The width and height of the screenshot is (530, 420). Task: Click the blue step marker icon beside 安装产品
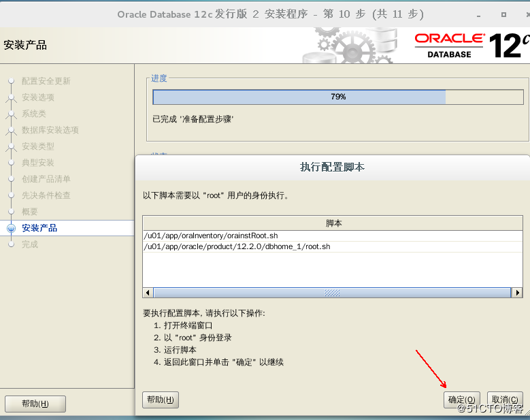(x=11, y=228)
